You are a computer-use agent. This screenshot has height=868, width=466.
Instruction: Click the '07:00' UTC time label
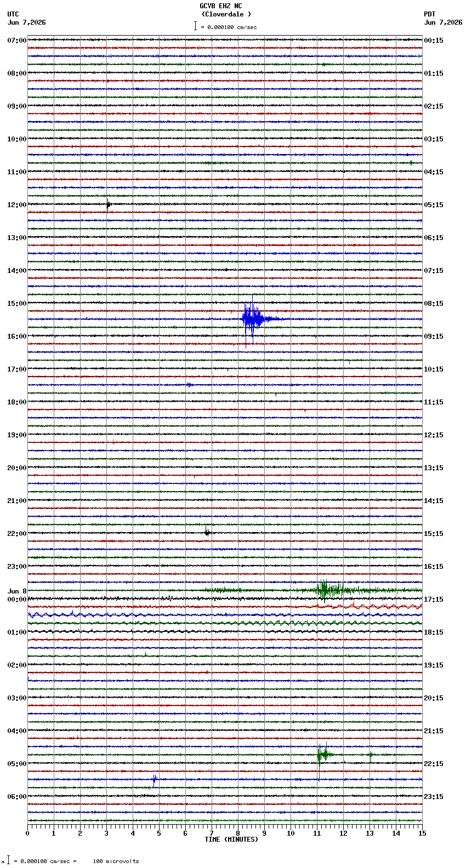tap(17, 41)
